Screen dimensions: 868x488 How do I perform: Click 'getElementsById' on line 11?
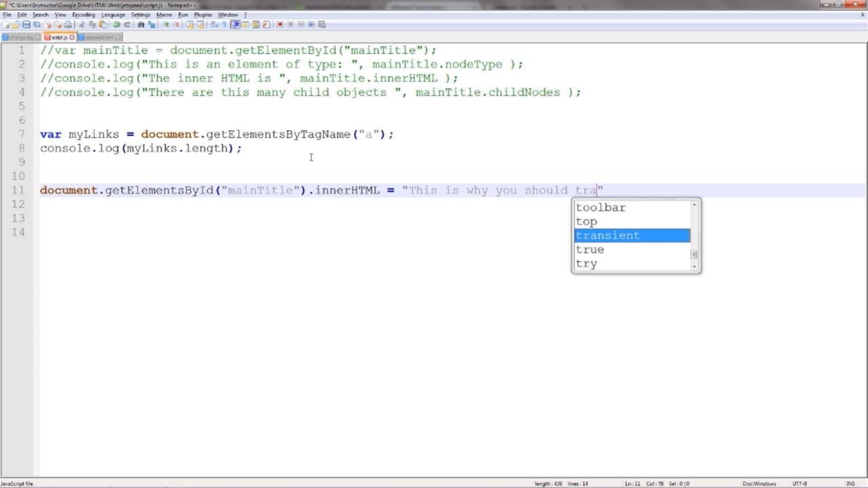[159, 190]
